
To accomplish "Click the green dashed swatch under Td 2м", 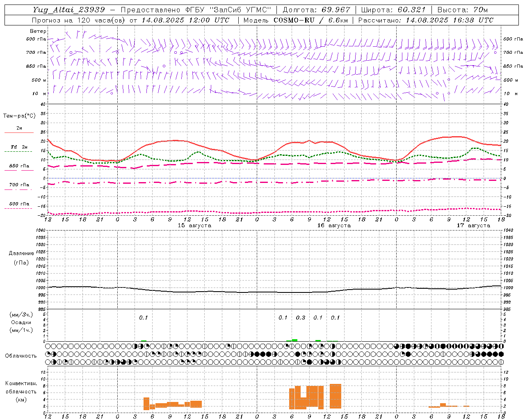I will coord(18,151).
